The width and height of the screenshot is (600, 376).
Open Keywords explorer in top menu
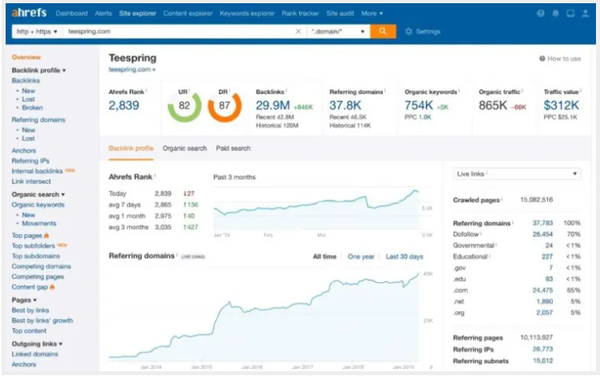[x=247, y=13]
